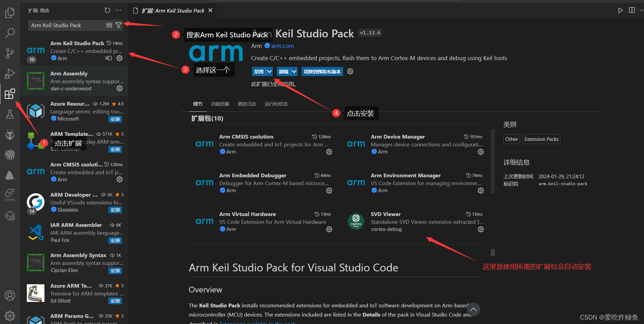
Task: Open gear for Arm Environment Manager card
Action: [481, 191]
